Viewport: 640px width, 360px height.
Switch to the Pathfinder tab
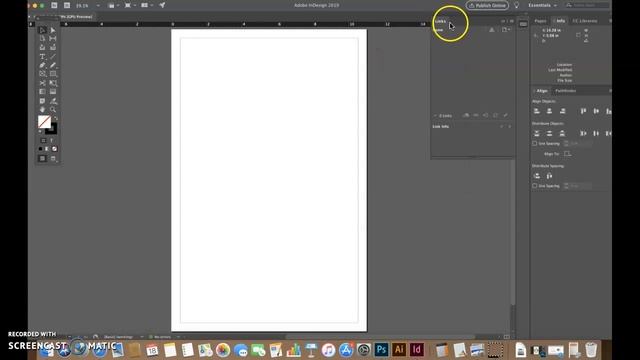[566, 91]
